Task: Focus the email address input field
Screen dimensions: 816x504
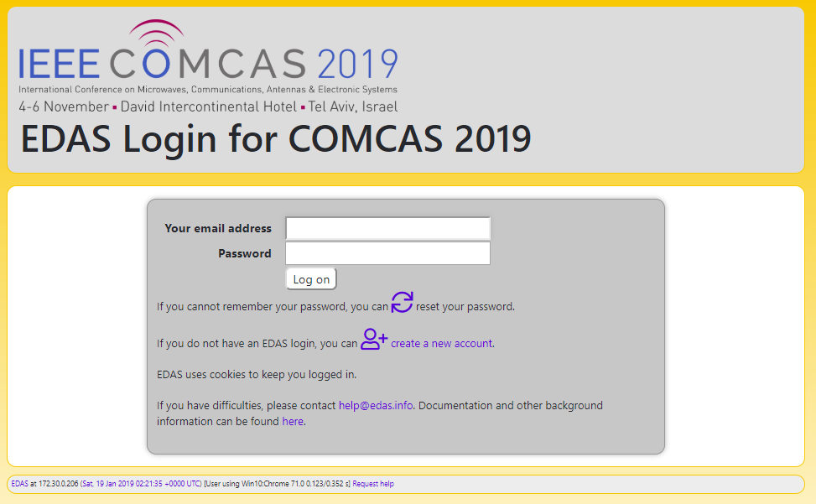Action: 387,228
